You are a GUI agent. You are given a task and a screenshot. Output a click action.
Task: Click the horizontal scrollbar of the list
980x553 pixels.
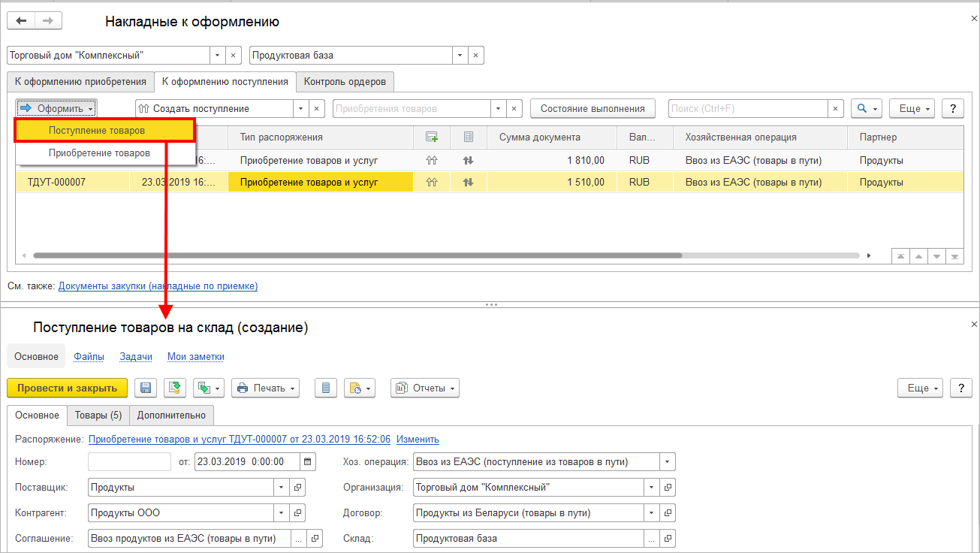pos(357,255)
